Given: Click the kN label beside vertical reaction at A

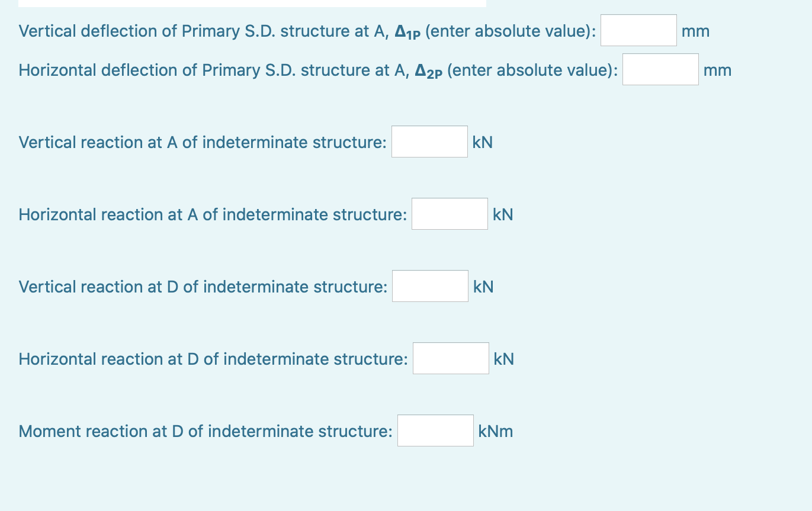Looking at the screenshot, I should (x=482, y=142).
